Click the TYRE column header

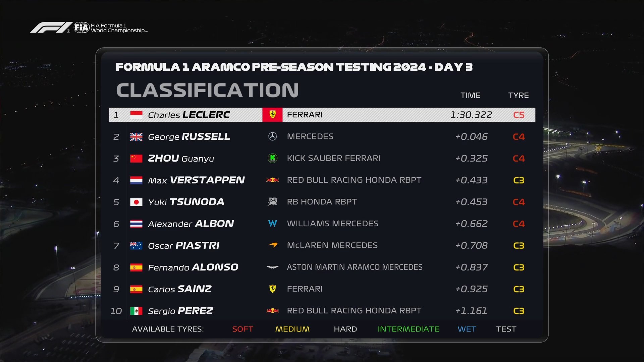pos(518,96)
